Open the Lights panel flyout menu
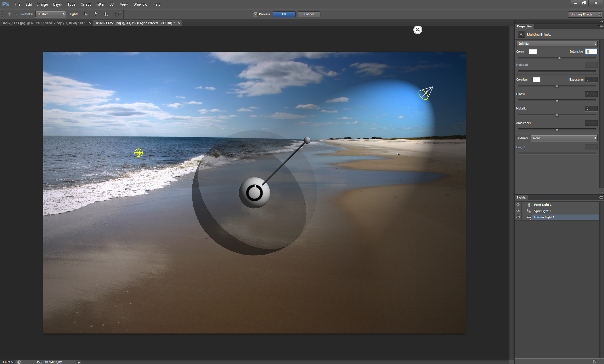 600,198
